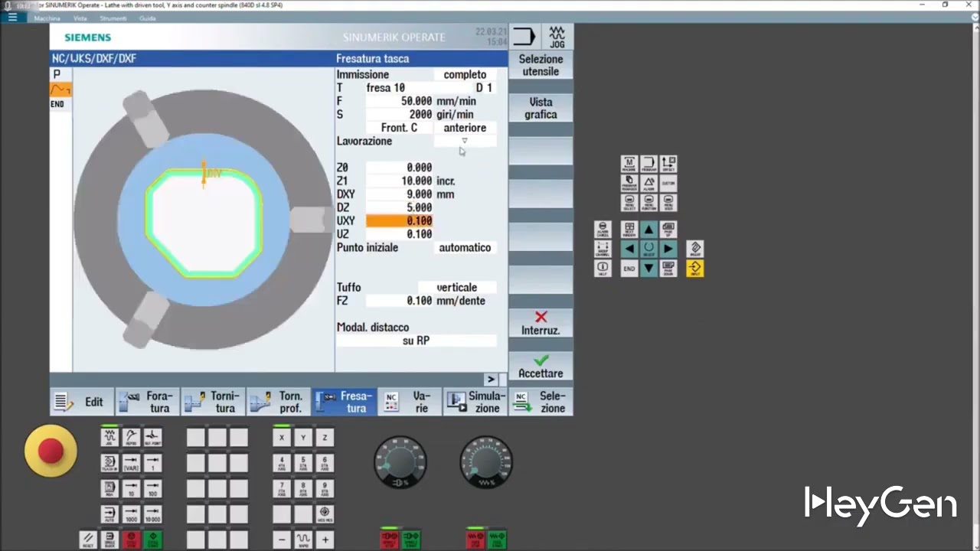Click the Interruz. softkey
Viewport: 980px width, 551px height.
pyautogui.click(x=541, y=324)
